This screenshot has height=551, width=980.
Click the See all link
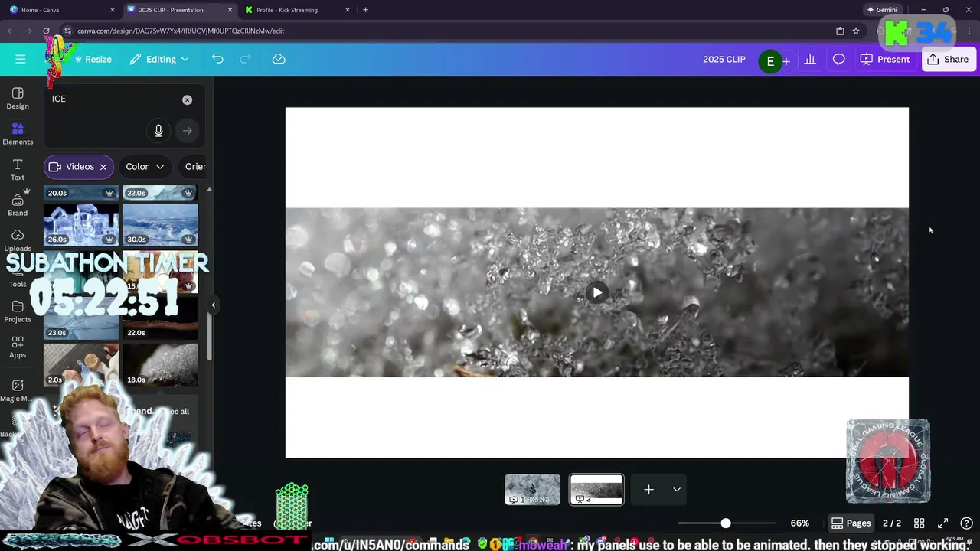(178, 412)
